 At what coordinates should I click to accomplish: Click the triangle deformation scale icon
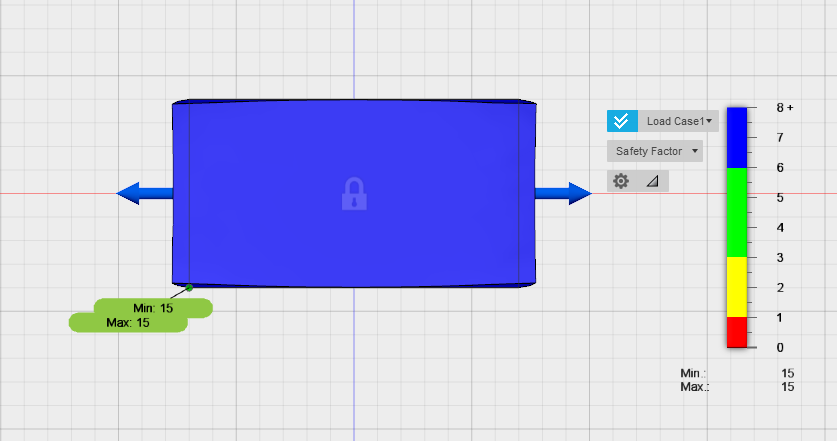click(x=653, y=181)
